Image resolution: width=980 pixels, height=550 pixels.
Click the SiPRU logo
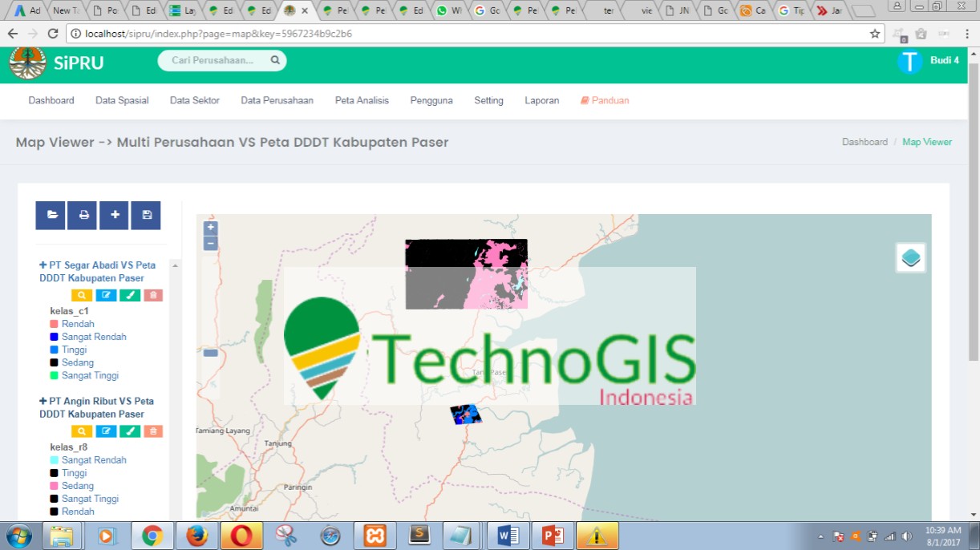58,63
